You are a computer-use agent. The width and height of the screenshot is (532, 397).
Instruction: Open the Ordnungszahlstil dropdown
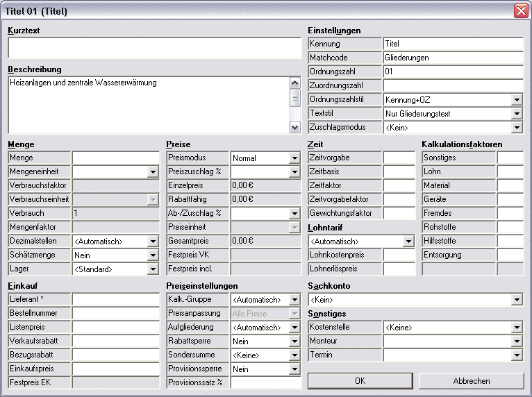[x=517, y=100]
